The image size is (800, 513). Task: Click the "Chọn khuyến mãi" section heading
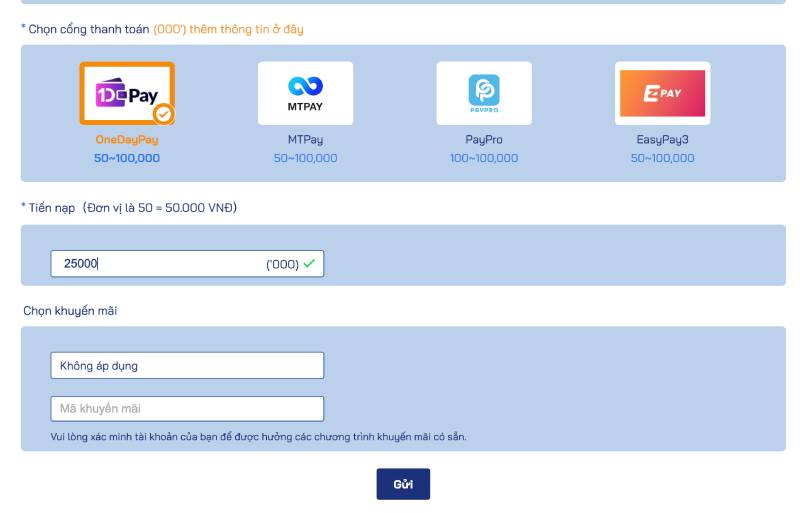(x=70, y=311)
